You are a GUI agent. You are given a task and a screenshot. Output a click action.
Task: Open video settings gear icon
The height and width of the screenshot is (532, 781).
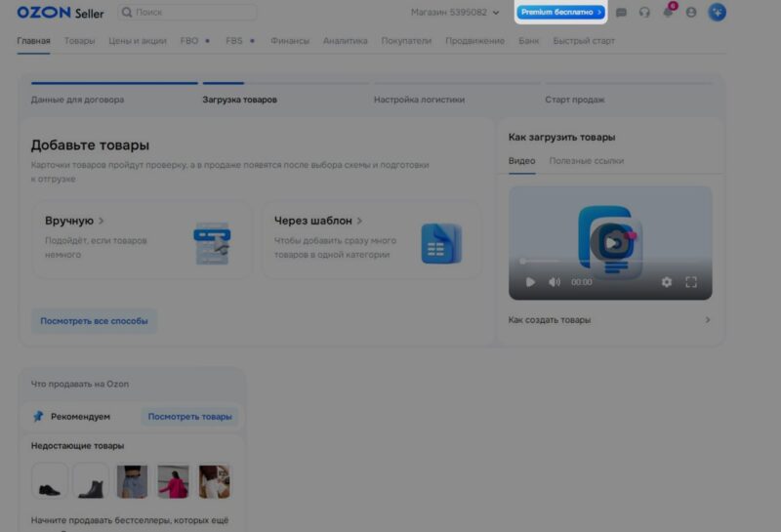click(x=667, y=282)
